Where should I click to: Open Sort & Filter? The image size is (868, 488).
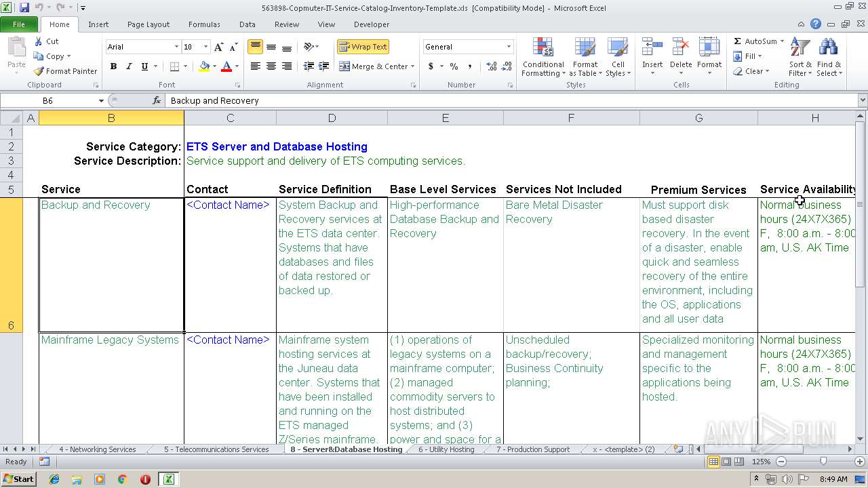pos(800,57)
